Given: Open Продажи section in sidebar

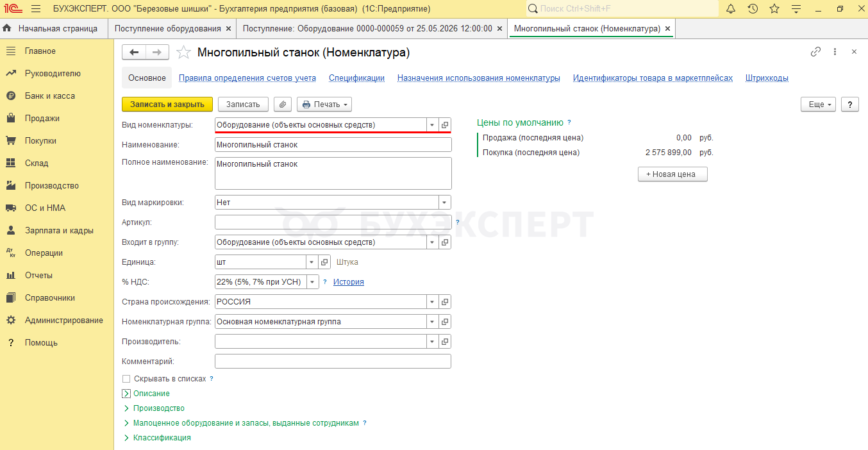Looking at the screenshot, I should 42,119.
